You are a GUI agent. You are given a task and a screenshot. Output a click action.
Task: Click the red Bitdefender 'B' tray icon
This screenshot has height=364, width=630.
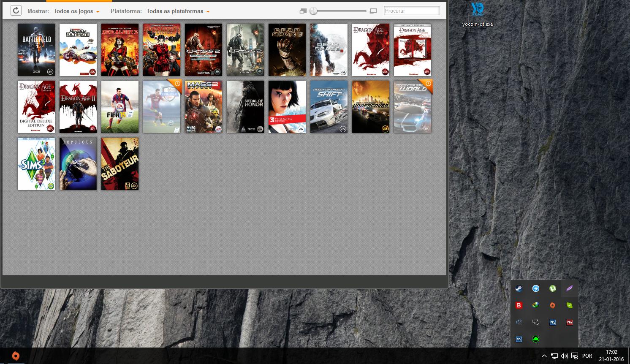pyautogui.click(x=519, y=305)
